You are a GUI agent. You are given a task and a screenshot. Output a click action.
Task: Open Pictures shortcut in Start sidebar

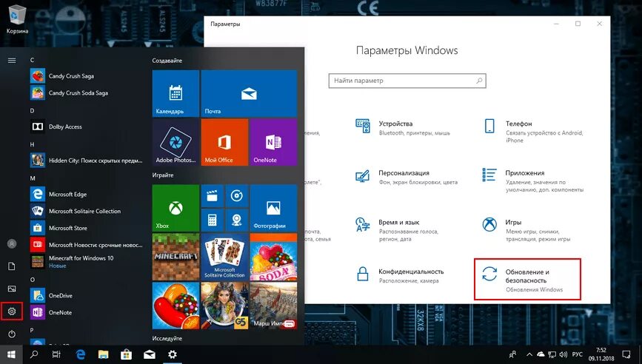click(12, 289)
